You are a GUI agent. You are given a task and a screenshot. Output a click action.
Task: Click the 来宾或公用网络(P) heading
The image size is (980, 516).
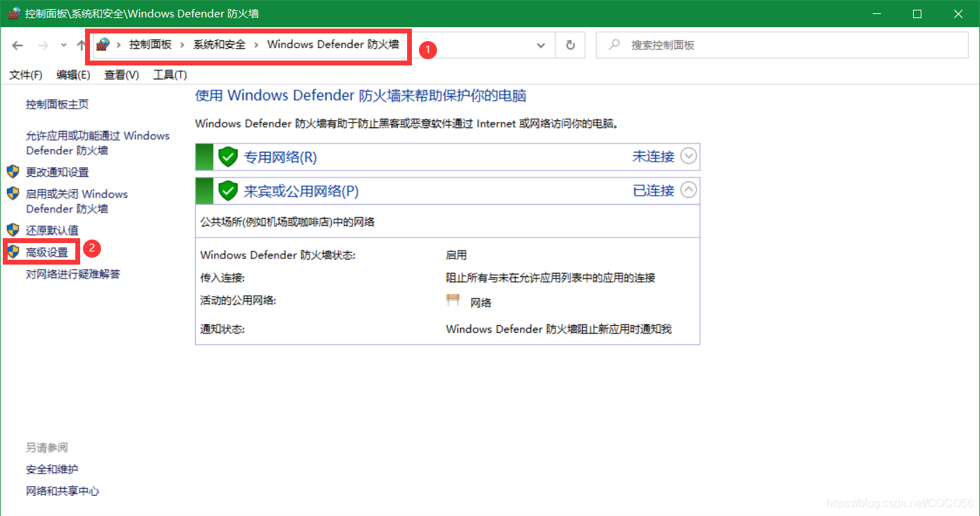pyautogui.click(x=301, y=191)
